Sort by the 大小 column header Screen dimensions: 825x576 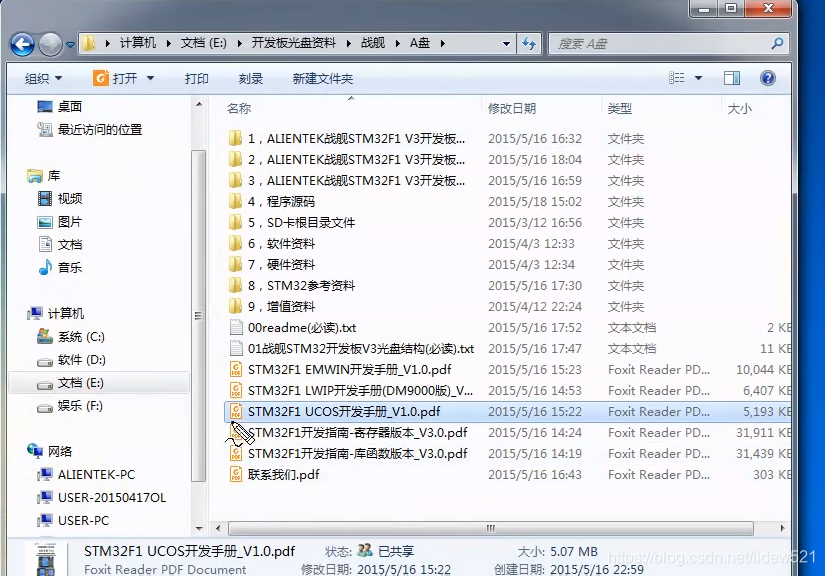click(739, 109)
